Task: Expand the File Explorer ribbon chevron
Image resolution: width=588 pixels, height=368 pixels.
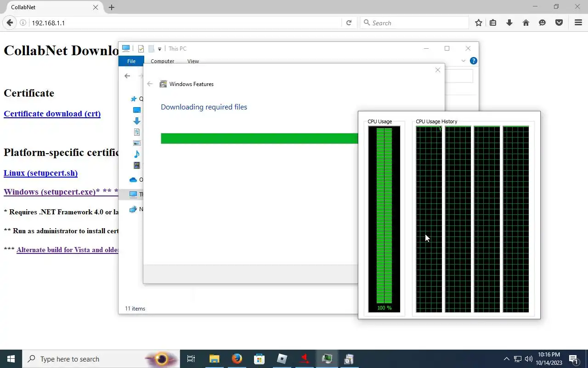Action: (463, 61)
